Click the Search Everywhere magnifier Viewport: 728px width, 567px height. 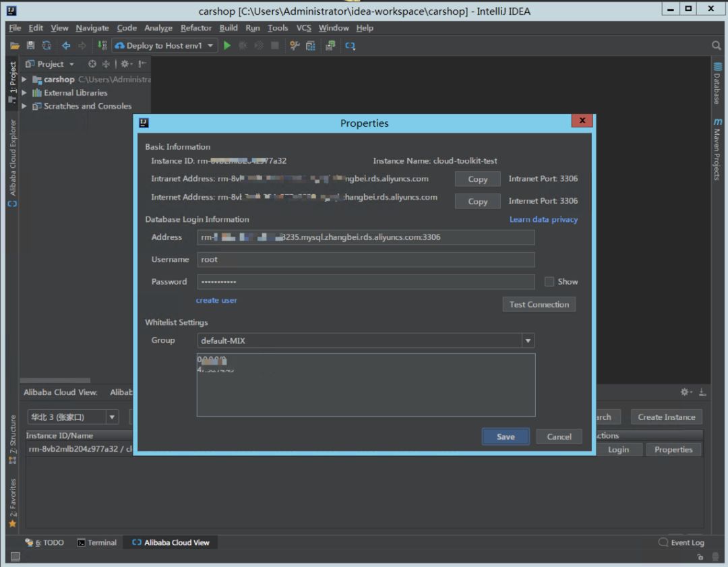coord(716,46)
